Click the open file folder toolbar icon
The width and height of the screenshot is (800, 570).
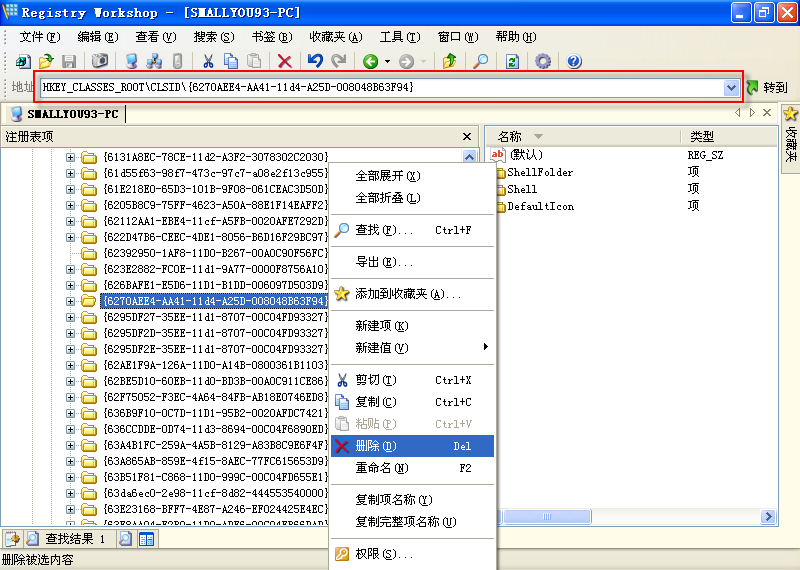coord(46,61)
